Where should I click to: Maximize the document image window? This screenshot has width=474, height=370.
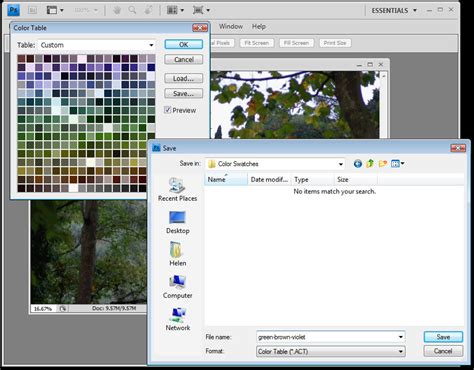[x=370, y=64]
